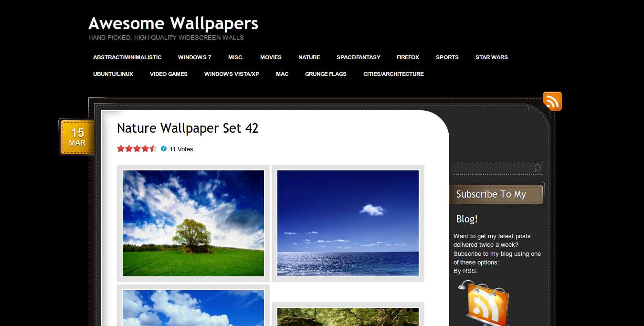This screenshot has width=644, height=326.
Task: Open the Nature Wallpaper Set 42 post title
Action: point(188,128)
